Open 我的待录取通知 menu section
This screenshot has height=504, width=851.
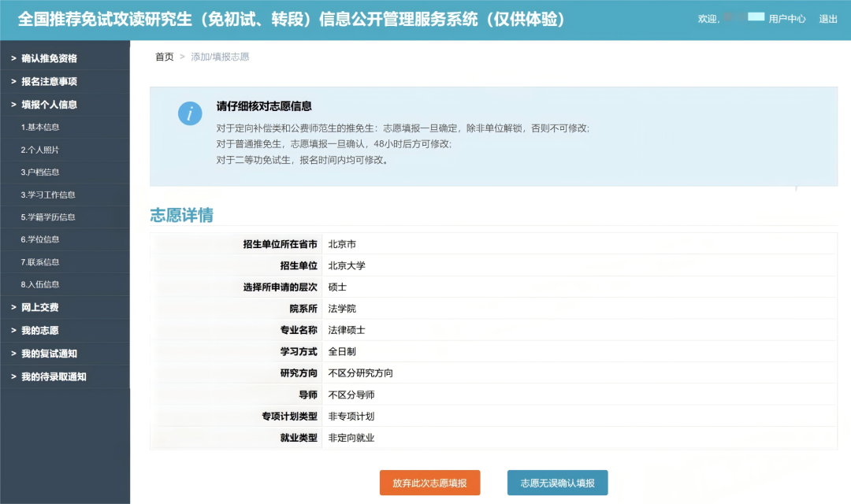pyautogui.click(x=54, y=376)
